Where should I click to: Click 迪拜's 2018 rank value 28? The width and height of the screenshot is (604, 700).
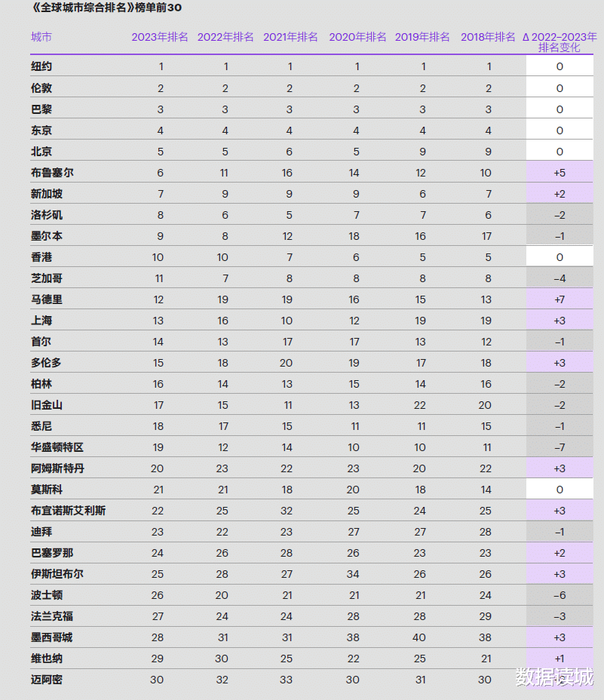tap(486, 532)
